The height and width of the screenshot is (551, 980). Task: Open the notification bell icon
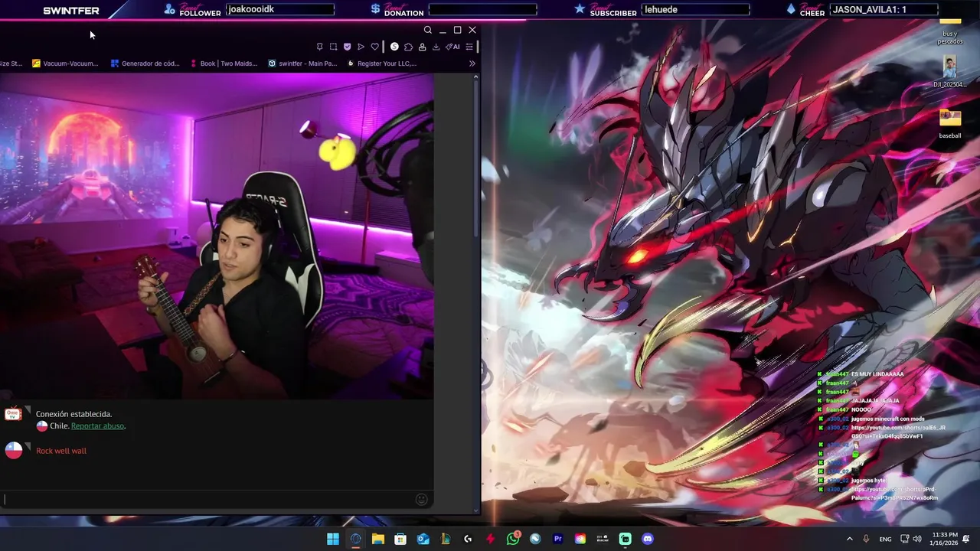[967, 539]
